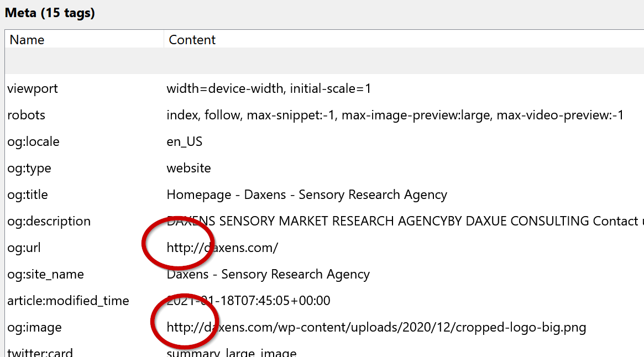Select the og:type name cell
The width and height of the screenshot is (644, 357).
29,169
